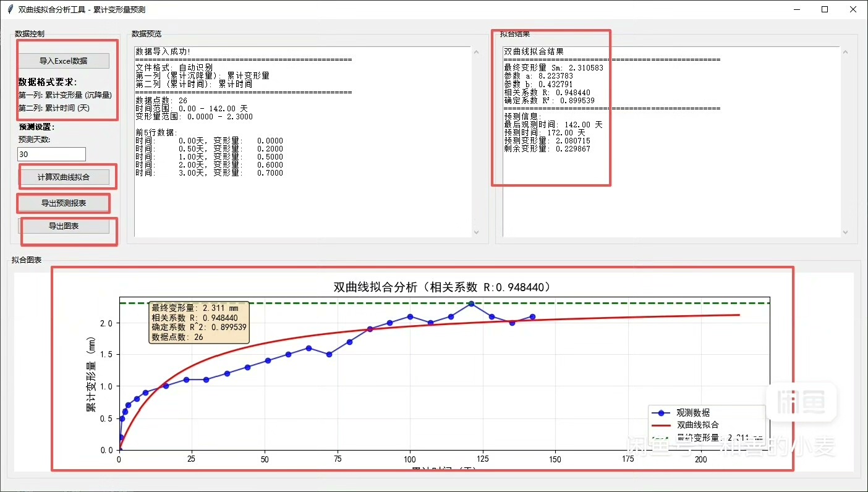Maximize the application window
868x492 pixels.
tap(825, 10)
